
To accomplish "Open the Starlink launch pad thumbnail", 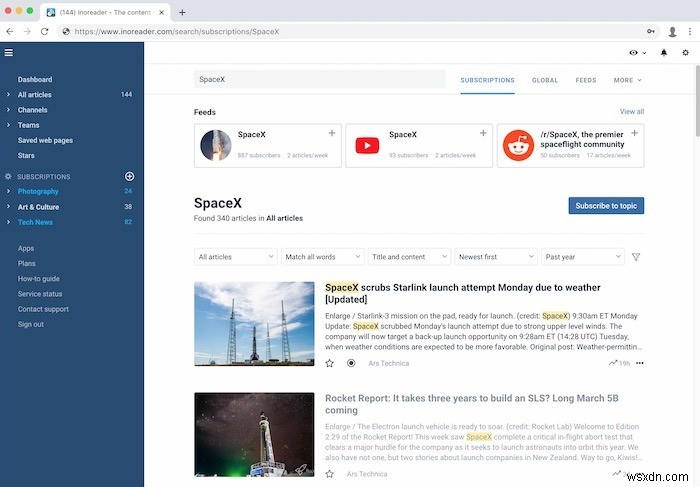I will 254,324.
